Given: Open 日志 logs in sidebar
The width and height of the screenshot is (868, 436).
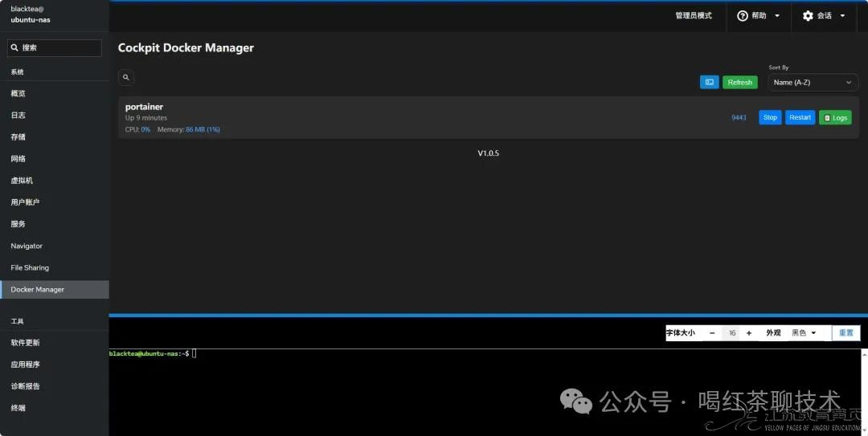Looking at the screenshot, I should (55, 115).
